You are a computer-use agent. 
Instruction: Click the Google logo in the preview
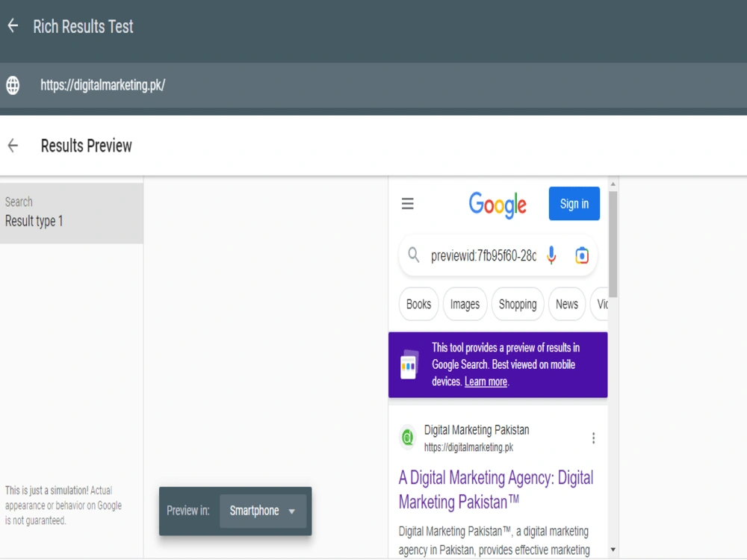pyautogui.click(x=498, y=205)
